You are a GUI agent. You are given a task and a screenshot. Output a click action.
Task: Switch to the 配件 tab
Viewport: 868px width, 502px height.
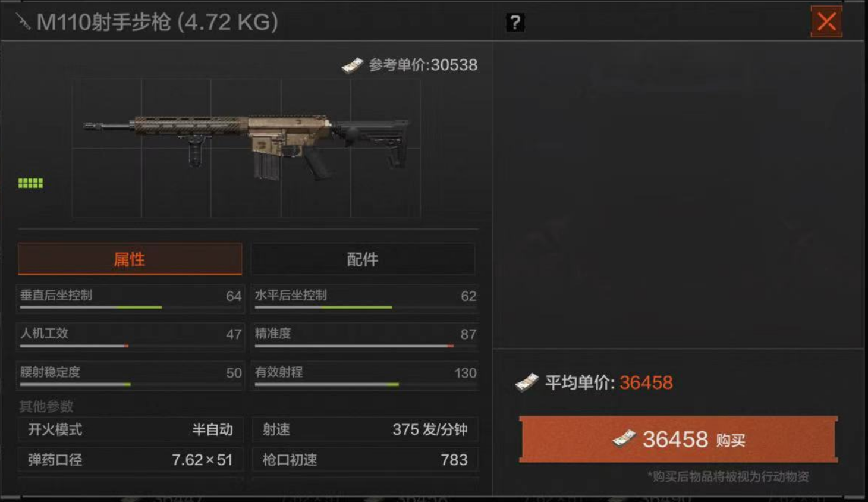click(x=363, y=259)
